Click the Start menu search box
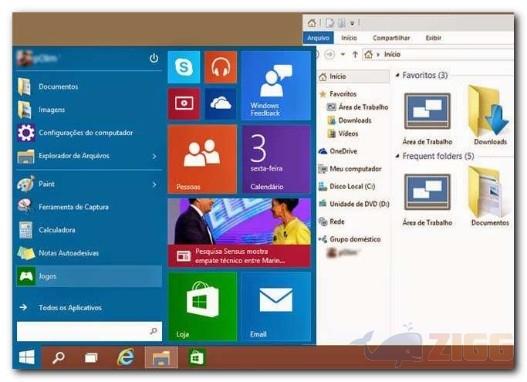Image resolution: width=527 pixels, height=382 pixels. pos(89,331)
